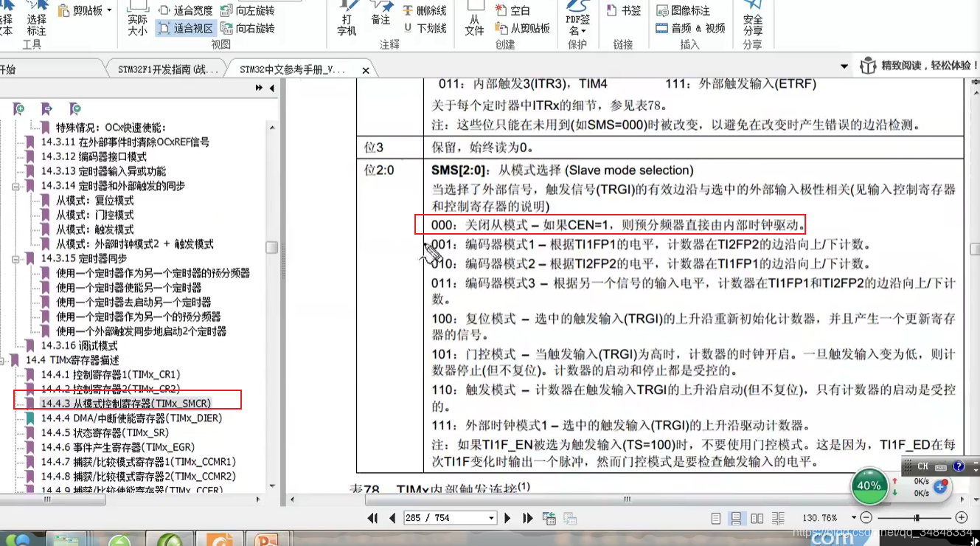Switch to the STM32F1开发指南 tab

(x=168, y=70)
